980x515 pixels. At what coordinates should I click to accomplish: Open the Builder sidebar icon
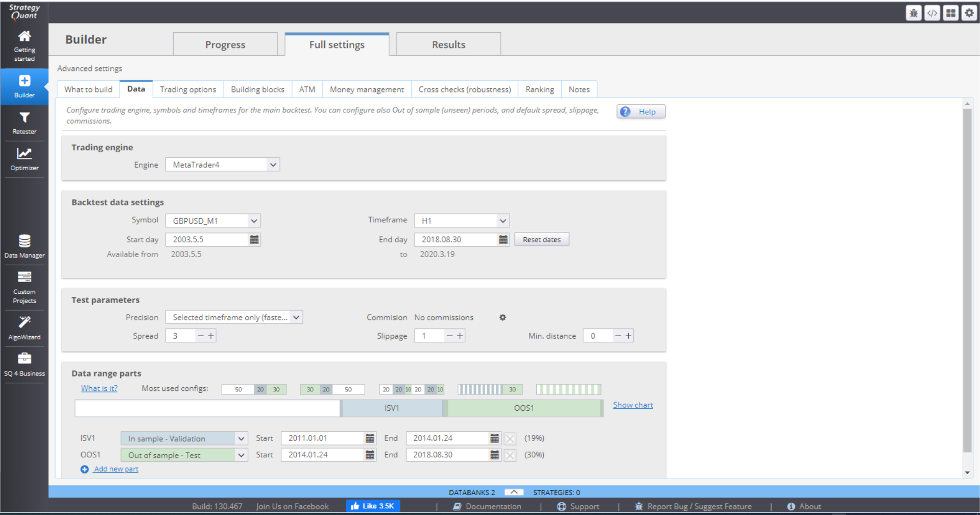point(24,81)
